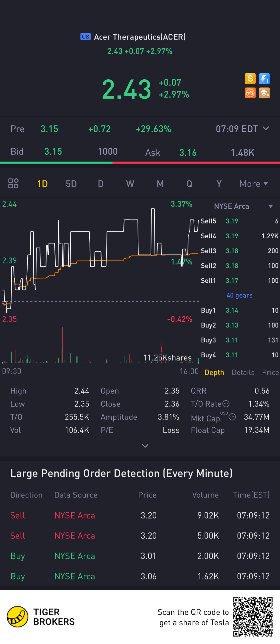Select the 5D chart tab

(x=71, y=184)
